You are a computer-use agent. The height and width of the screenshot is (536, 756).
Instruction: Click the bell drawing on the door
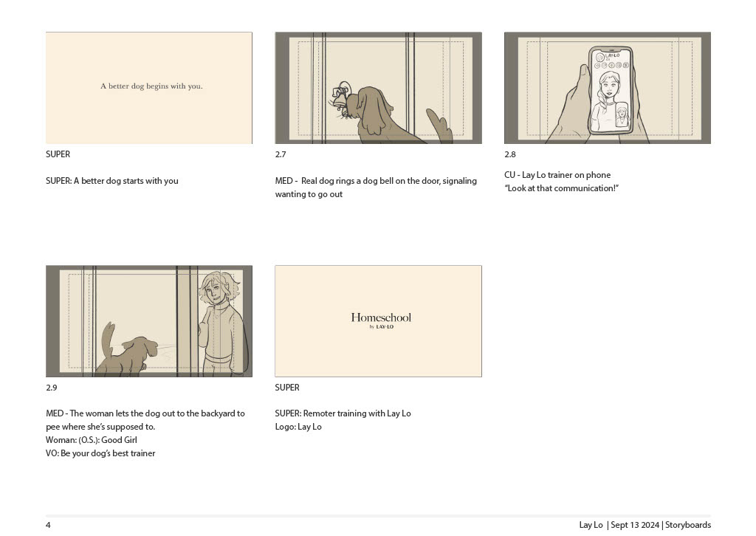tap(341, 96)
